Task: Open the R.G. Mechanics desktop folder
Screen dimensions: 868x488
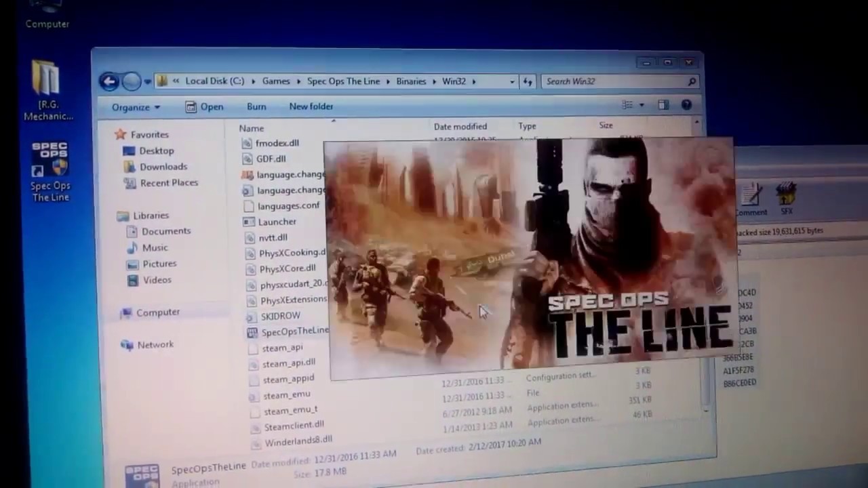Action: tap(47, 91)
